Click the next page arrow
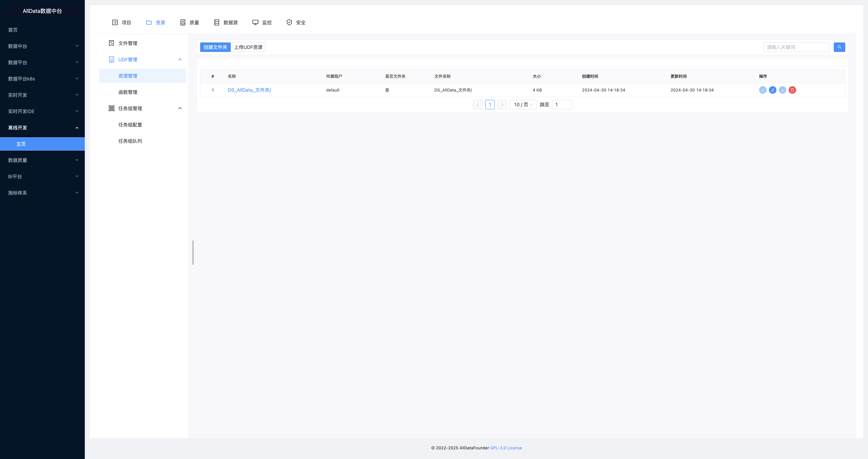Viewport: 868px width, 459px height. [x=502, y=105]
